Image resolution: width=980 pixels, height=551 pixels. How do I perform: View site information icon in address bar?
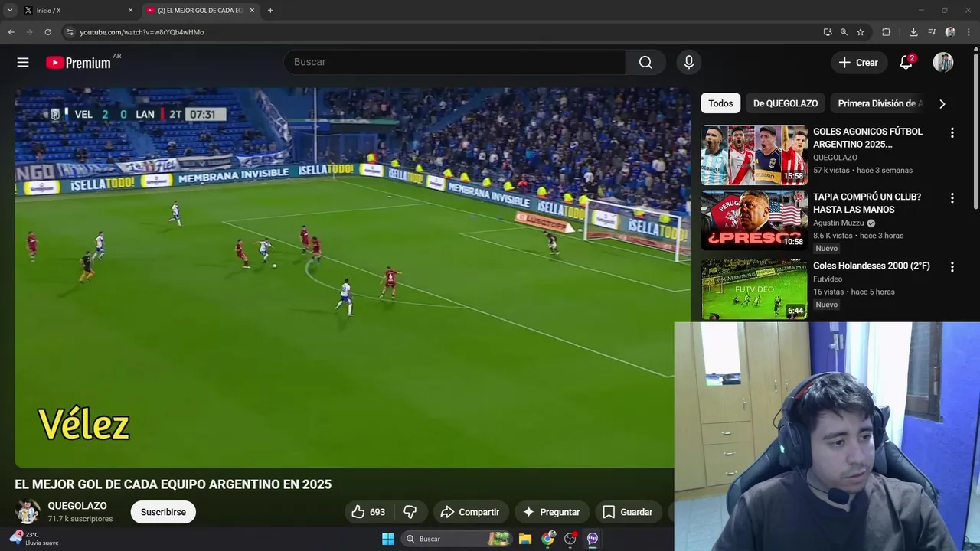(70, 32)
